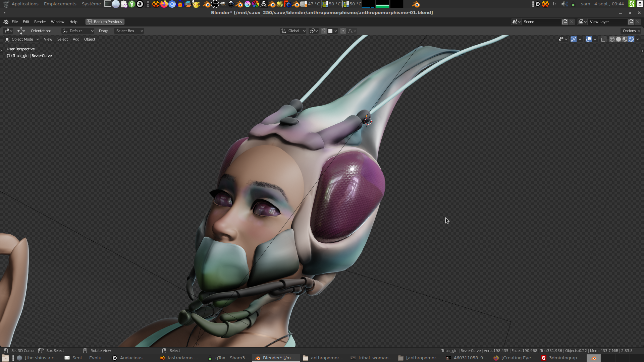This screenshot has height=362, width=644.
Task: Launch OBS Studio from the top panel
Action: tap(215, 4)
